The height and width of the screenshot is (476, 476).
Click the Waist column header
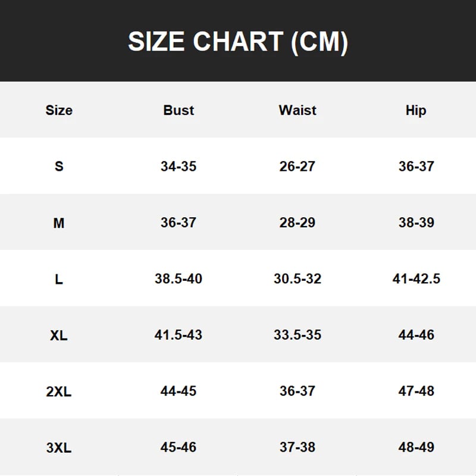(x=297, y=110)
